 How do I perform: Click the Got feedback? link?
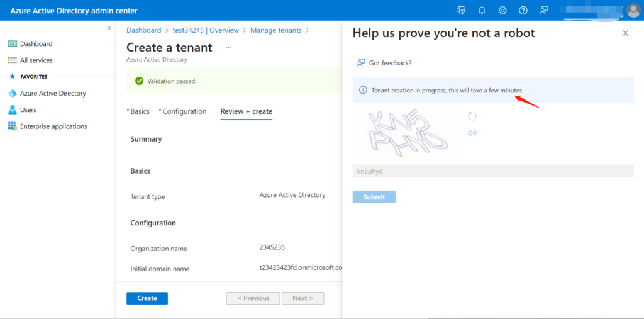390,63
